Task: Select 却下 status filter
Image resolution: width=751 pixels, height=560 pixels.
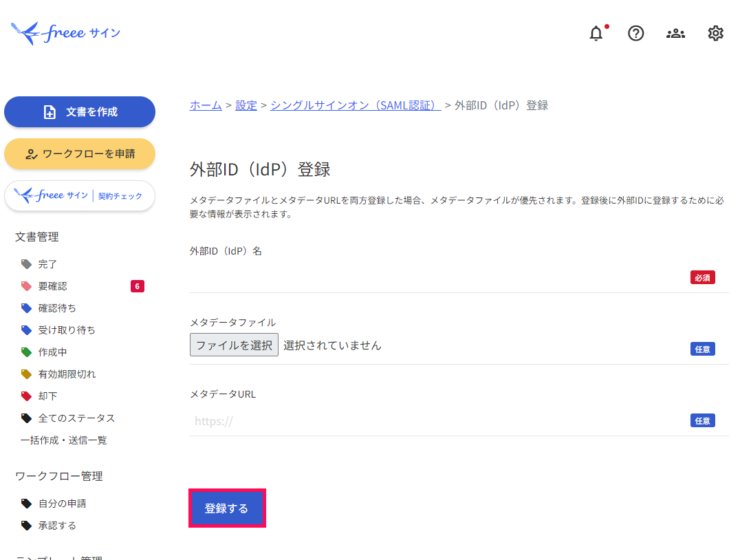Action: (x=47, y=396)
